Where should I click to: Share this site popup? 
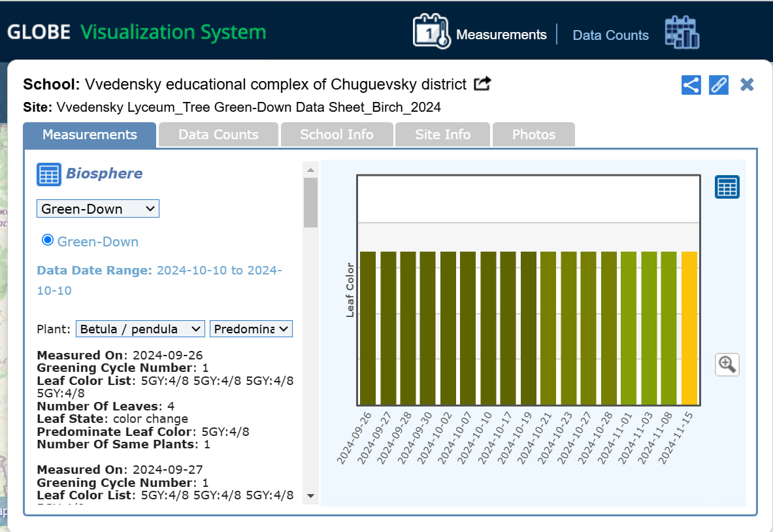click(691, 85)
